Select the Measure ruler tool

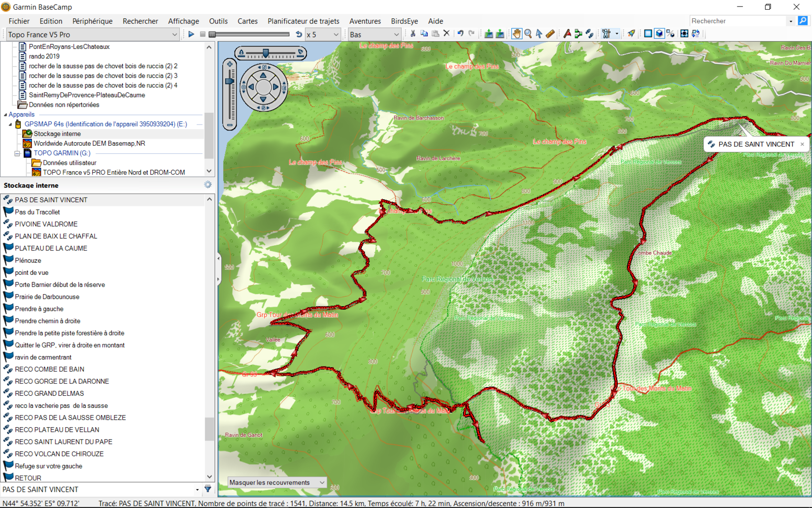(x=550, y=34)
